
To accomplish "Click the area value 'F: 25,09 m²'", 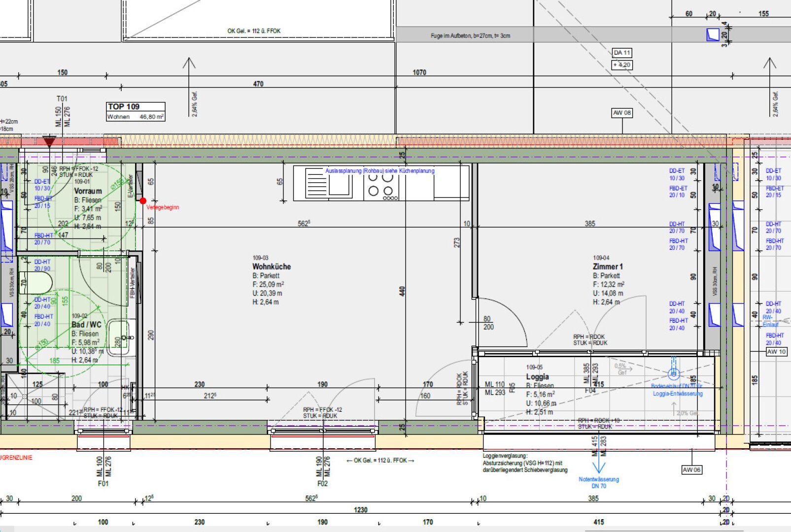I will (x=268, y=284).
